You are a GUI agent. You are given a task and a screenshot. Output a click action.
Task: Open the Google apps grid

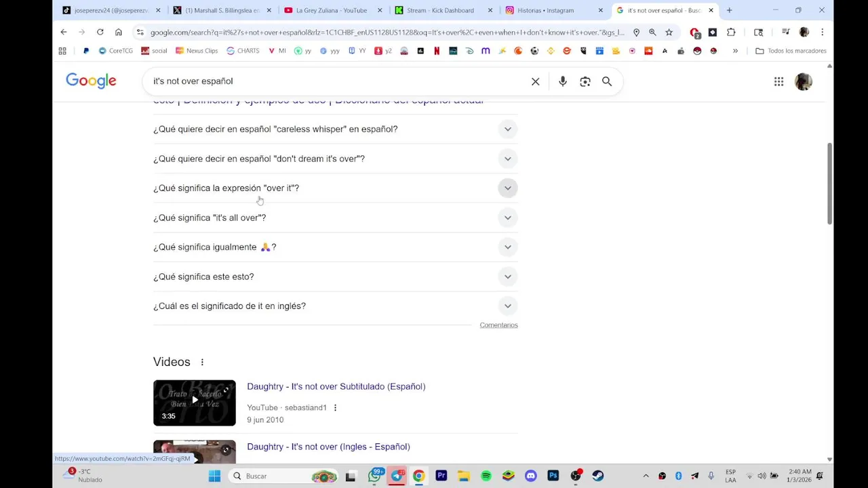(778, 81)
